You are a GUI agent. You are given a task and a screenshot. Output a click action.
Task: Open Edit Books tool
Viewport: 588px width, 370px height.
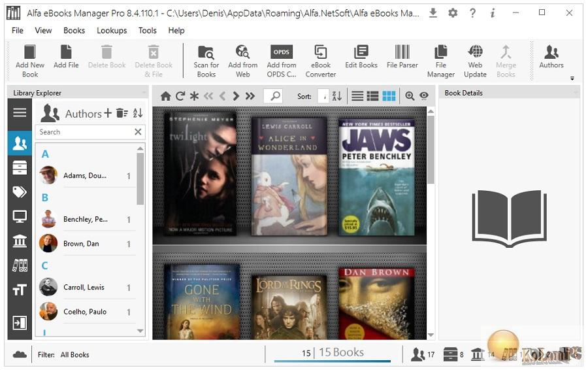point(361,57)
